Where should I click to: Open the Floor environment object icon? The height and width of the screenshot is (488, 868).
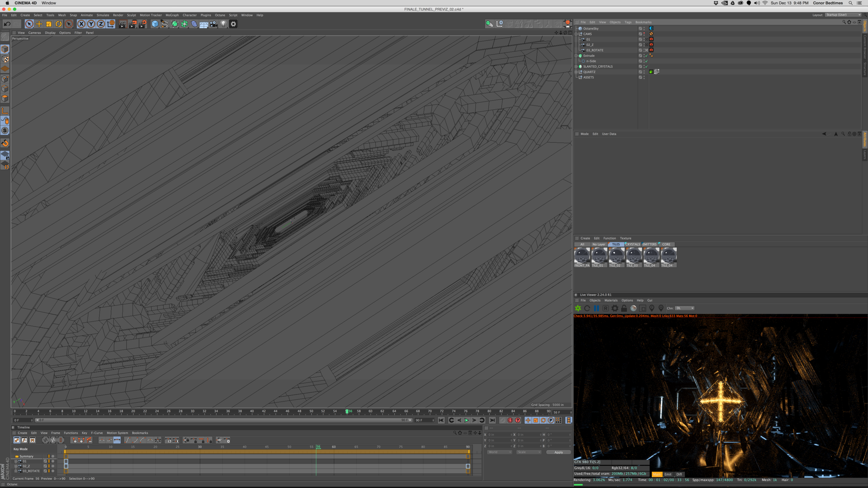[x=204, y=24]
